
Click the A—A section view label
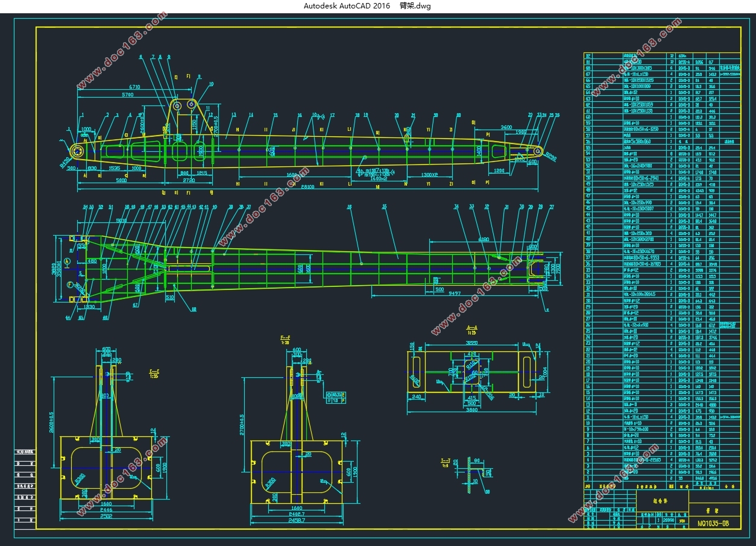[472, 327]
